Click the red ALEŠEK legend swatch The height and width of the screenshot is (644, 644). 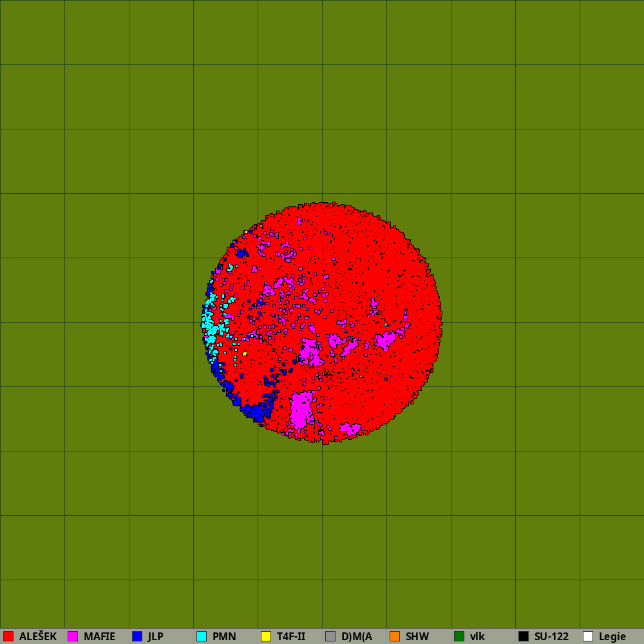(x=8, y=636)
